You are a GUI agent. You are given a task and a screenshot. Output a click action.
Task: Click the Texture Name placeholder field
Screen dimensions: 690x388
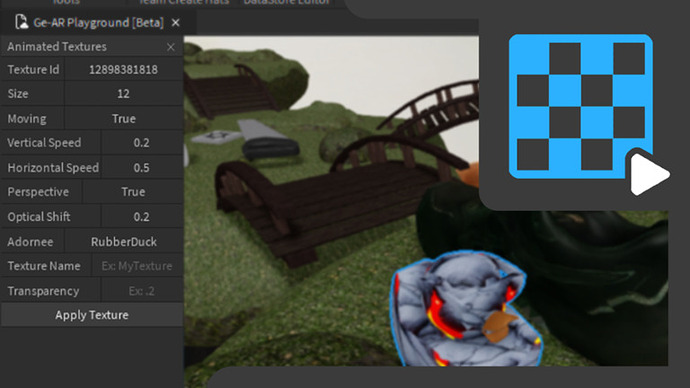tap(137, 266)
